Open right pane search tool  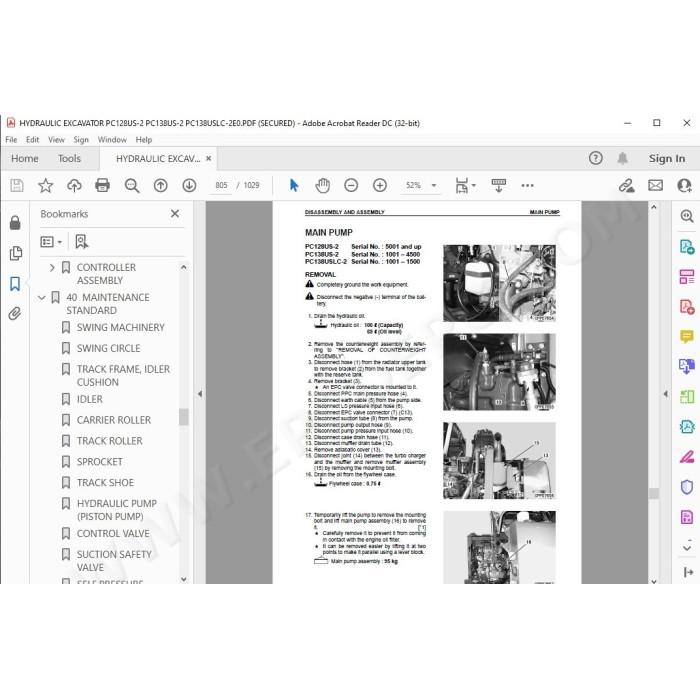(x=687, y=216)
